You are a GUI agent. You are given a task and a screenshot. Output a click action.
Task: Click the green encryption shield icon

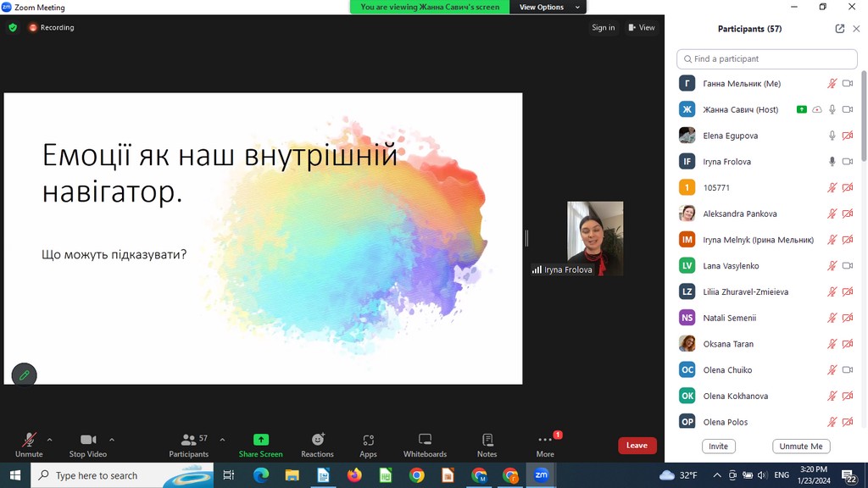click(13, 27)
